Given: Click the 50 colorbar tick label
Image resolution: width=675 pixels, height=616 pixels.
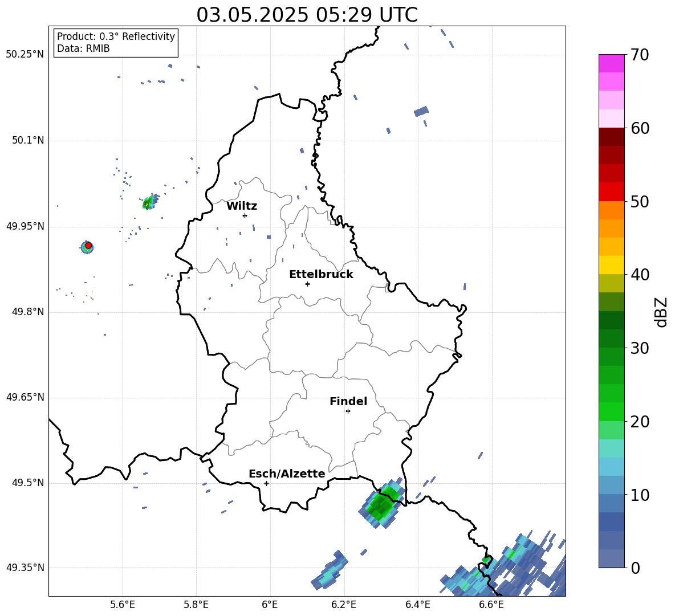Looking at the screenshot, I should pos(640,201).
